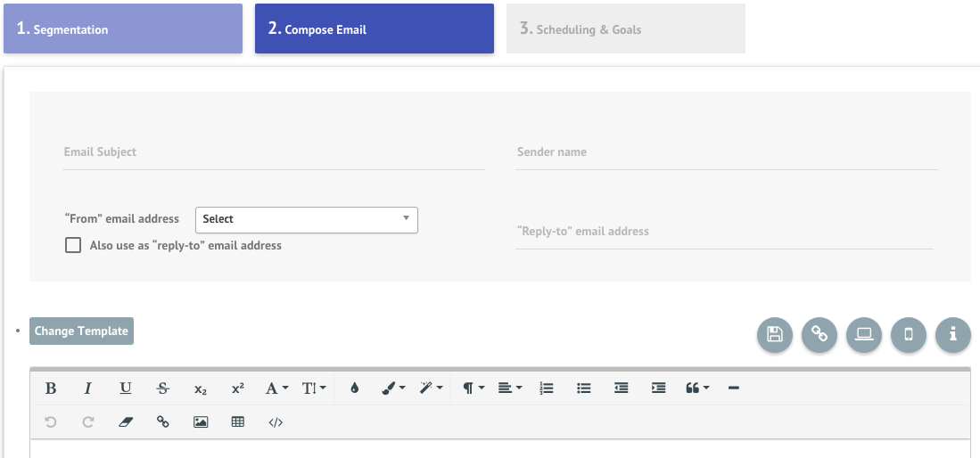Go to the Scheduling & Goals step
The width and height of the screenshot is (980, 458).
point(626,29)
